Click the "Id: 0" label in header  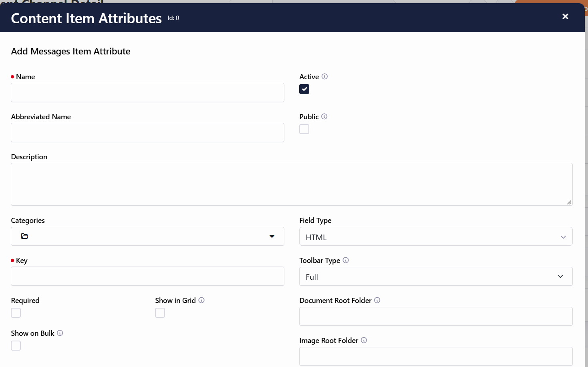(173, 18)
